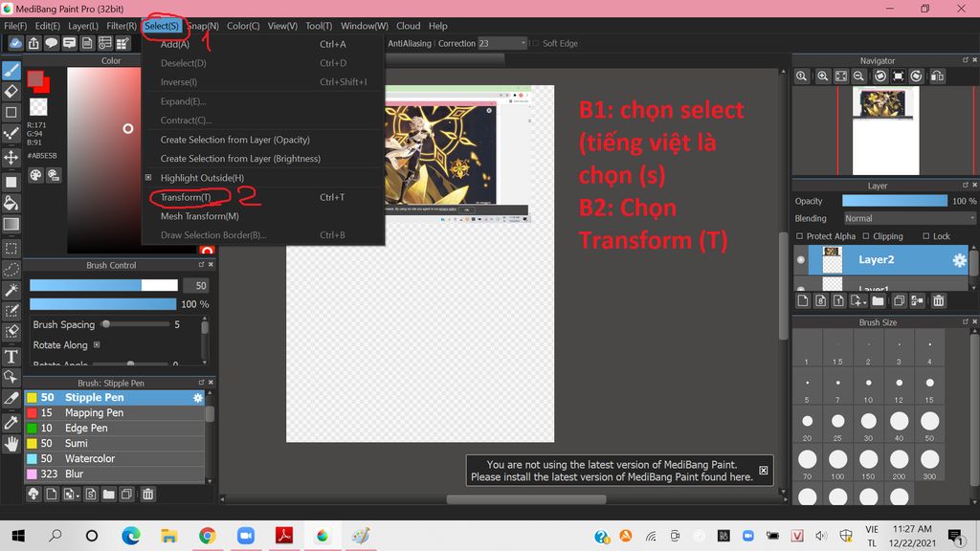Screen dimensions: 980x551
Task: Open Stipple Pen brush settings gear
Action: (x=197, y=397)
